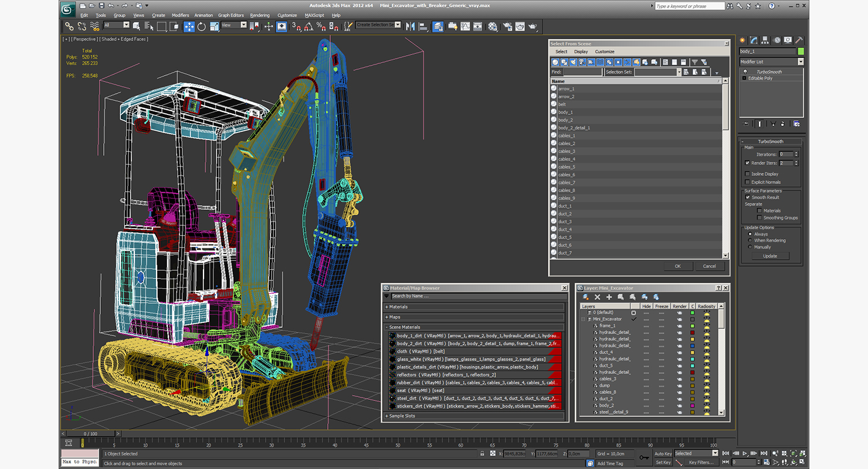Open the Create tab in command panel

(x=742, y=40)
